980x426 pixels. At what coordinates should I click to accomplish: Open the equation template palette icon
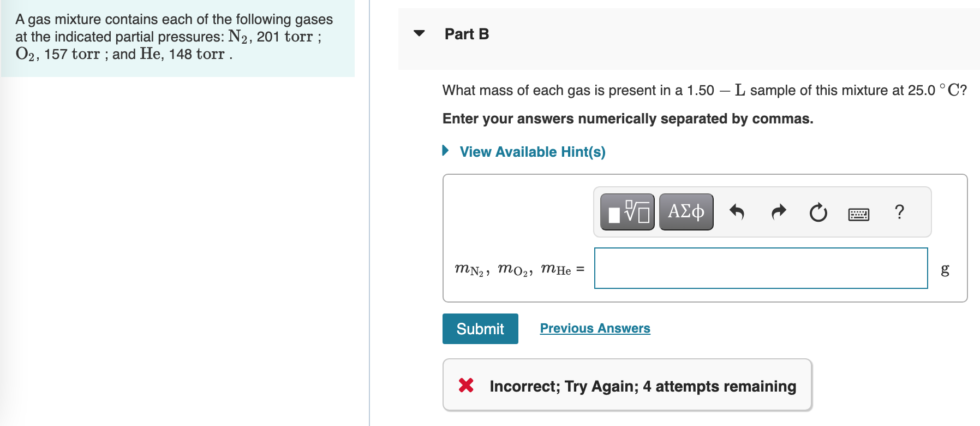point(626,212)
